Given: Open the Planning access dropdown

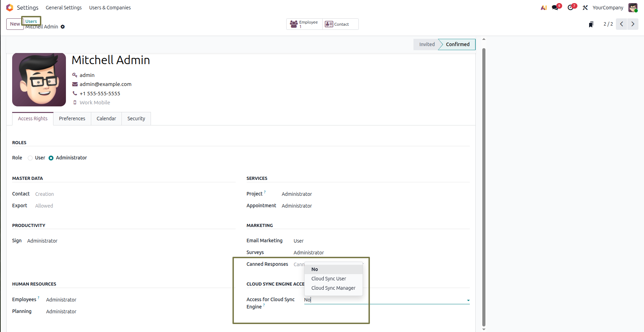Looking at the screenshot, I should click(x=141, y=312).
